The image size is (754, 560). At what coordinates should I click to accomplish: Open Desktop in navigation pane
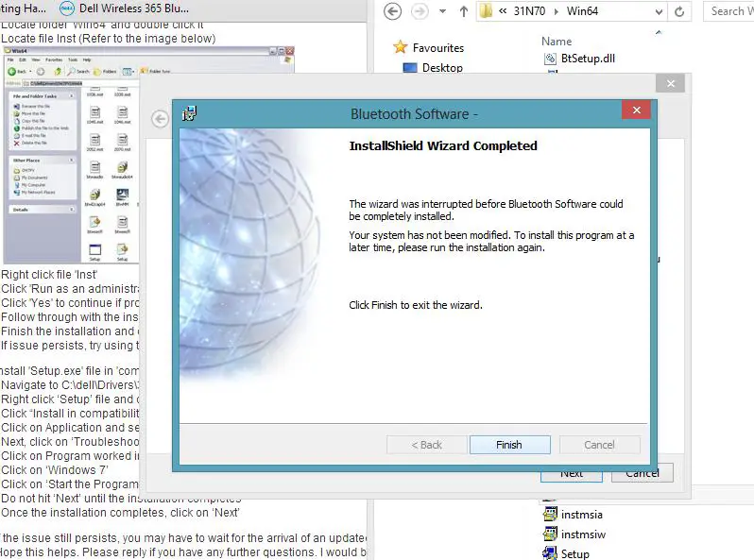pos(442,68)
